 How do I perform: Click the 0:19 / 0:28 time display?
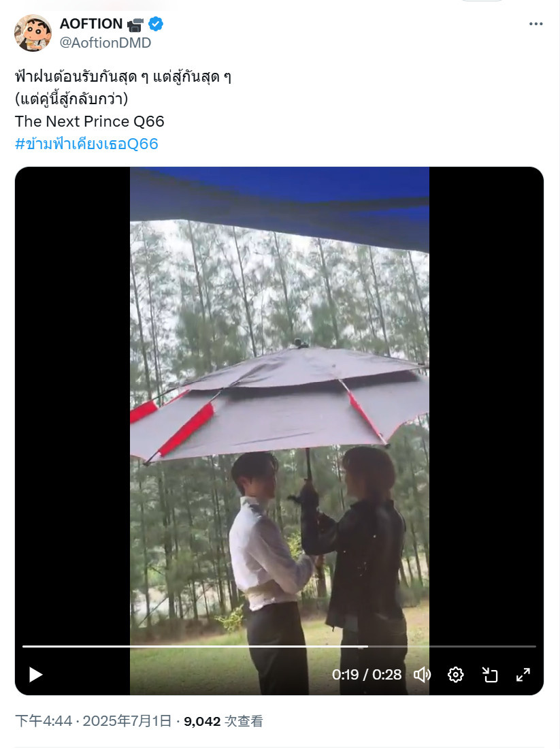point(367,675)
